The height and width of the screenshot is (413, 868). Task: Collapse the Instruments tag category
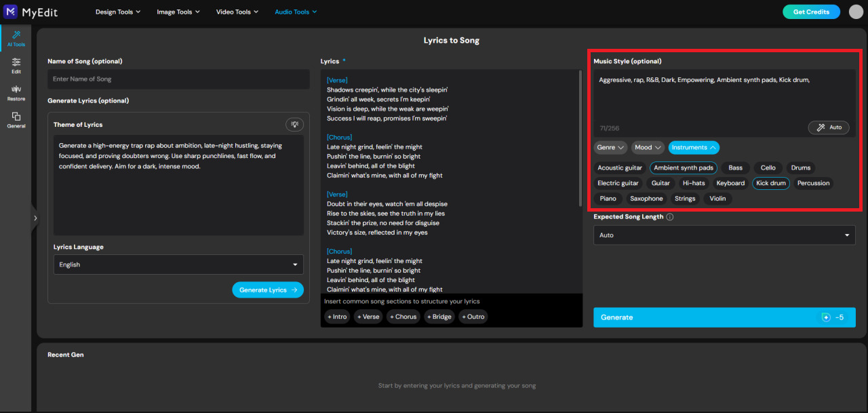[694, 147]
